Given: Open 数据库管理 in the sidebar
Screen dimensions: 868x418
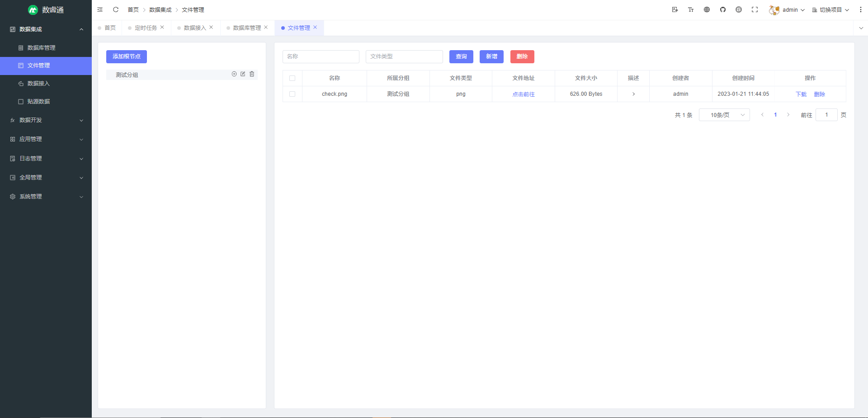Looking at the screenshot, I should coord(46,47).
